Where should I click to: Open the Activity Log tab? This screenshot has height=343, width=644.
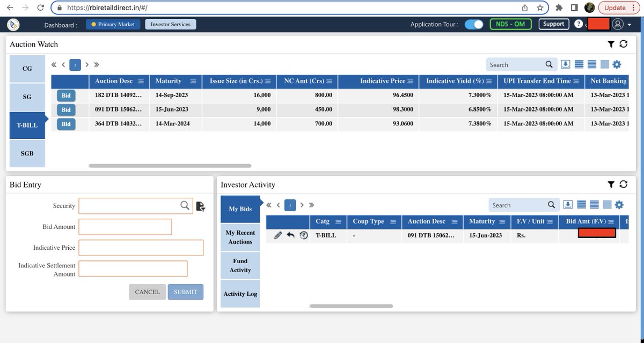click(240, 294)
